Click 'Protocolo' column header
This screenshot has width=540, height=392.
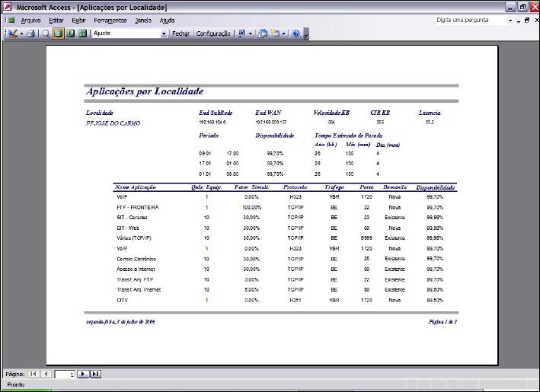pyautogui.click(x=296, y=187)
